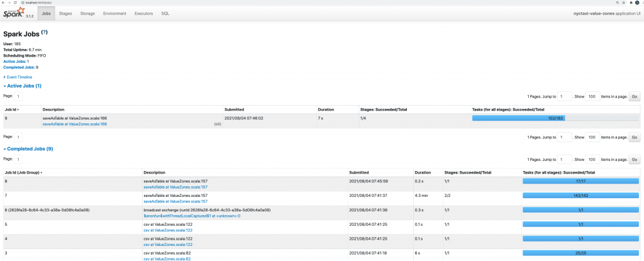Open saveAsTable at ValueZones.scala:166 link
This screenshot has width=644, height=261.
75,124
